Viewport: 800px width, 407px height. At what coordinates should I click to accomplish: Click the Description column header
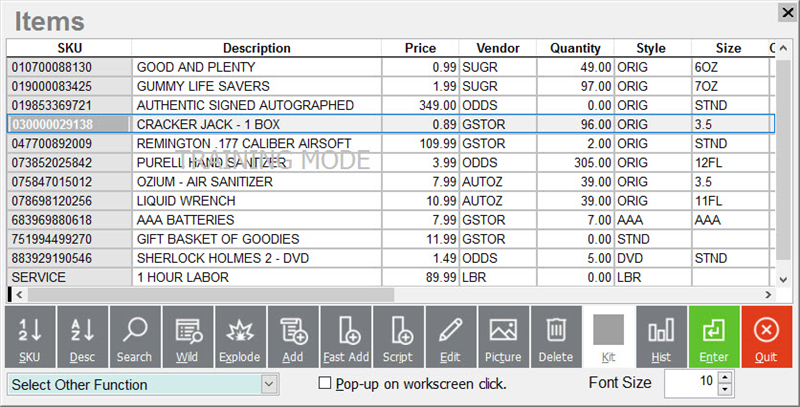[257, 48]
